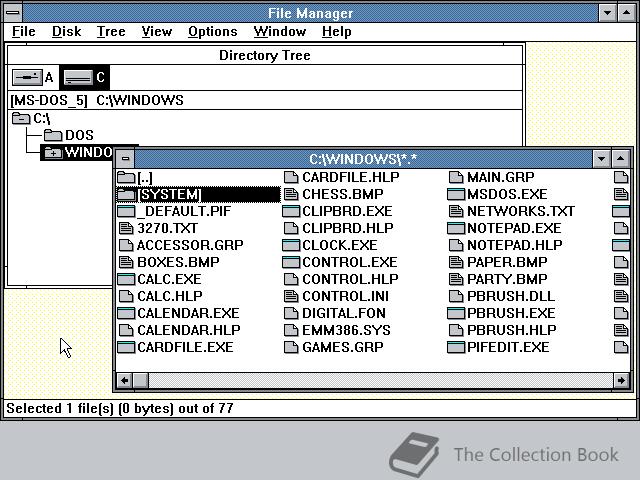Open the Tree menu
Image resolution: width=640 pixels, height=480 pixels.
(x=111, y=31)
